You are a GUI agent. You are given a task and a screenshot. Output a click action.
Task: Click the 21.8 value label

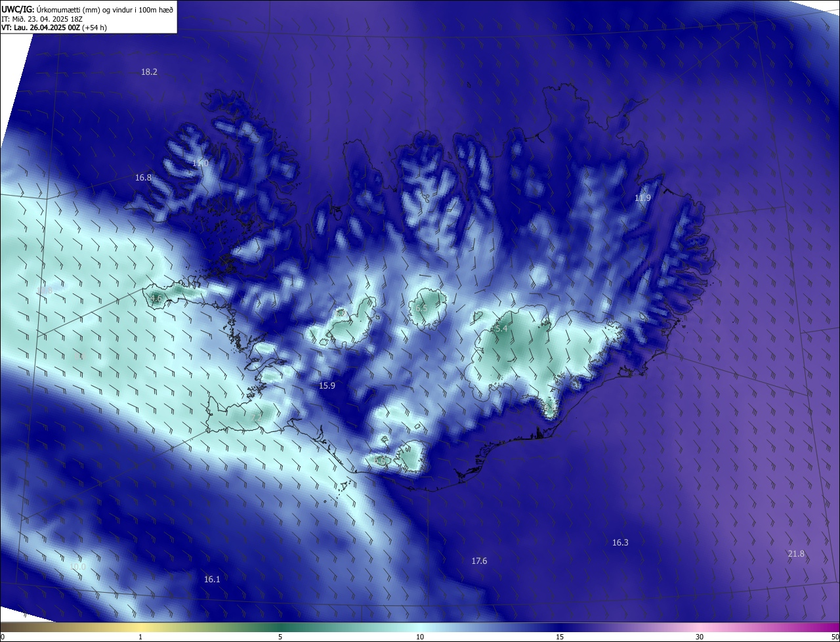795,554
